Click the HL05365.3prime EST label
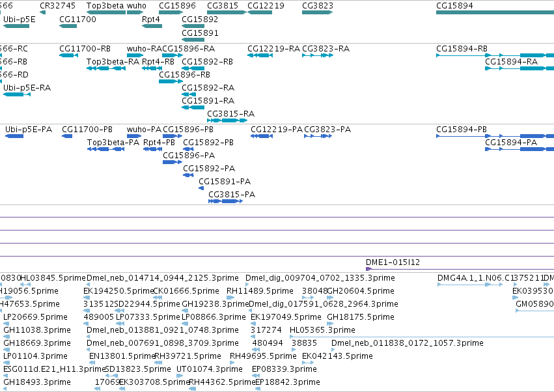The image size is (554, 392). [323, 330]
